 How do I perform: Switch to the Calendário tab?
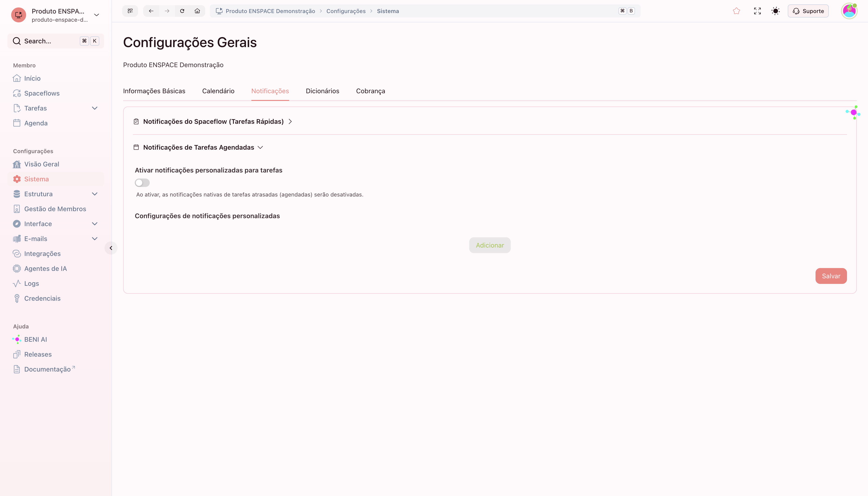point(218,91)
